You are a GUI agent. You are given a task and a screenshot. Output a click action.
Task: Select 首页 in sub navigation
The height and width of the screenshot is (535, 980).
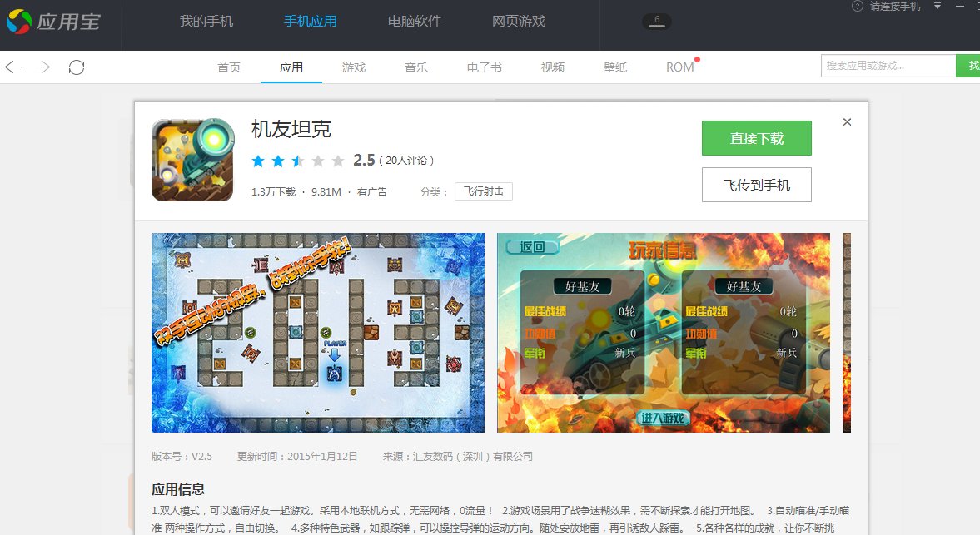click(x=229, y=67)
